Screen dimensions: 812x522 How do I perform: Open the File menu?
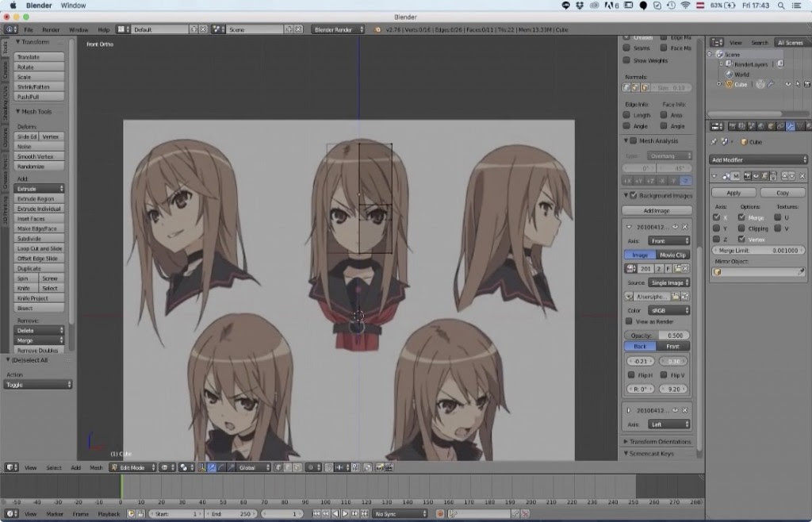tap(29, 29)
